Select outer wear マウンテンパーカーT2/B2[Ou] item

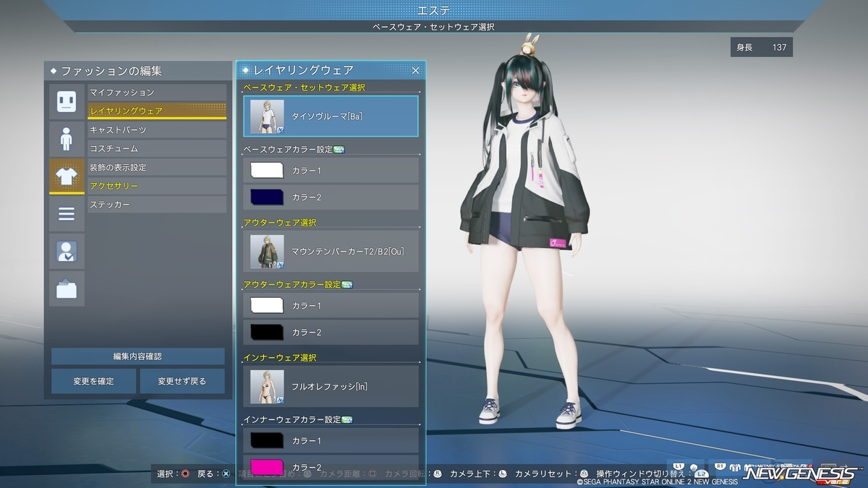click(331, 252)
